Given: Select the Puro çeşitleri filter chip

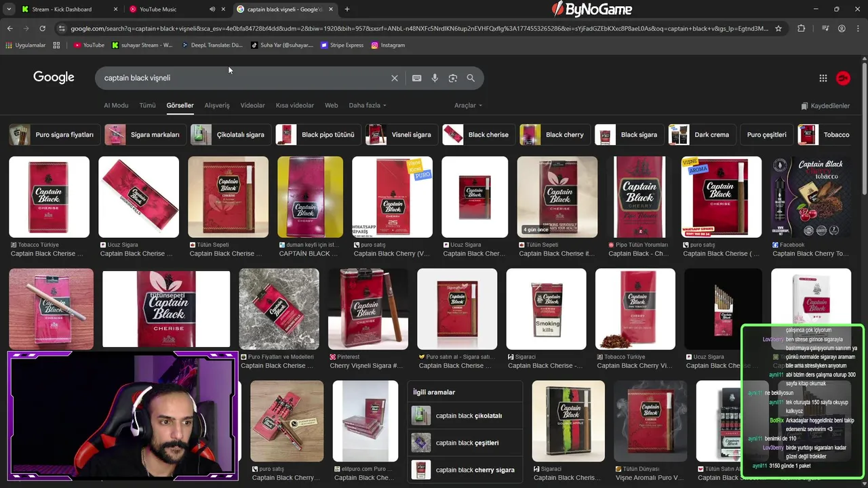Looking at the screenshot, I should tap(766, 135).
